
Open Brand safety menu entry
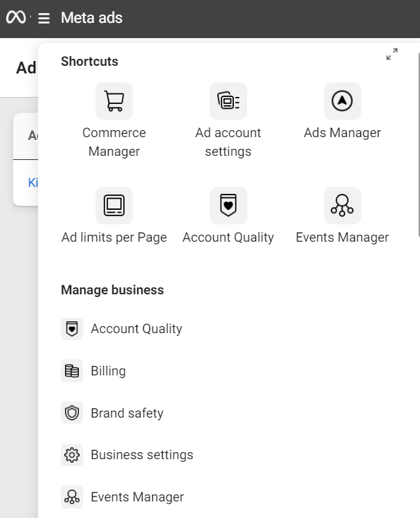point(127,413)
